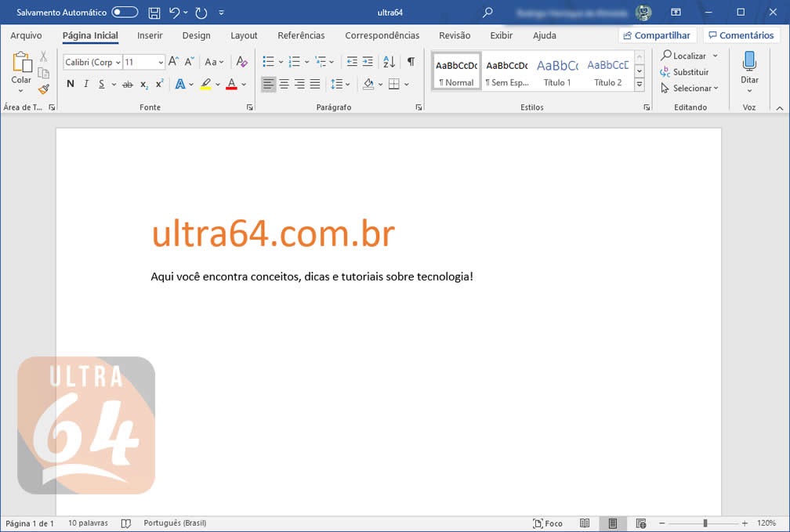This screenshot has height=532, width=790.
Task: Switch to Web Layout view in status bar
Action: pos(641,523)
